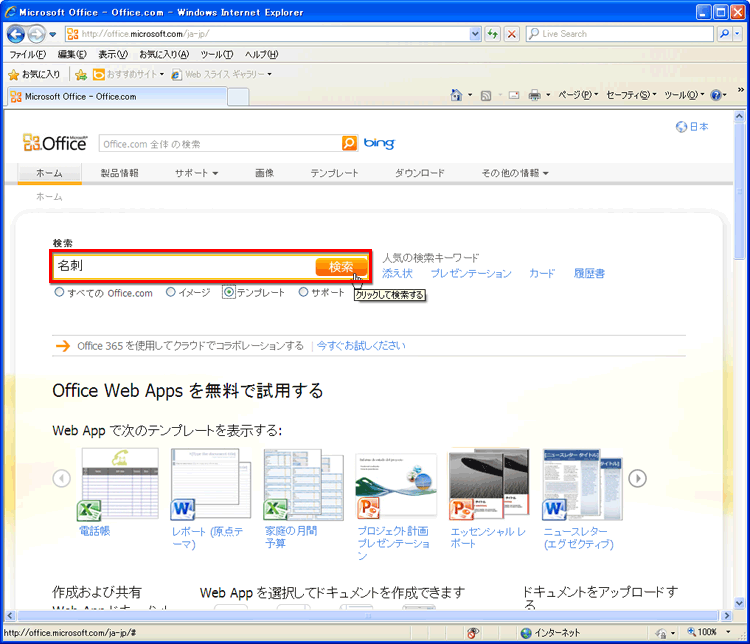Select the すべての Office.com radio button
750x644 pixels.
pos(59,292)
